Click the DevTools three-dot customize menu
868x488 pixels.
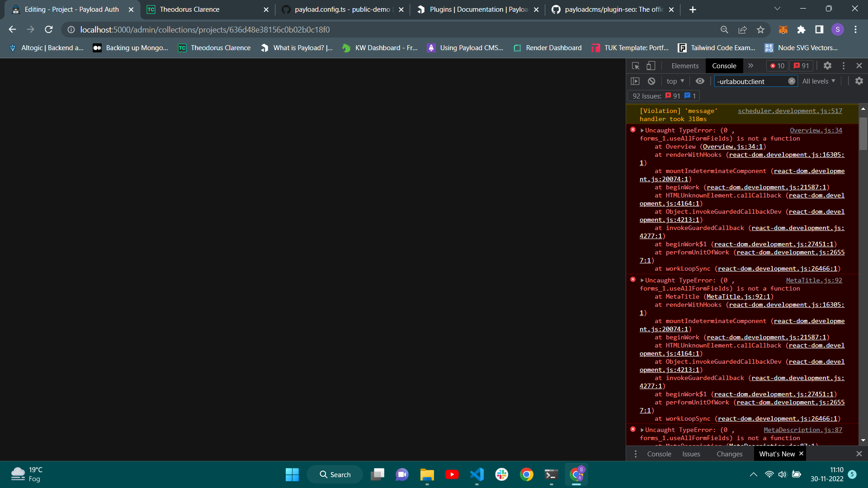[x=844, y=66]
